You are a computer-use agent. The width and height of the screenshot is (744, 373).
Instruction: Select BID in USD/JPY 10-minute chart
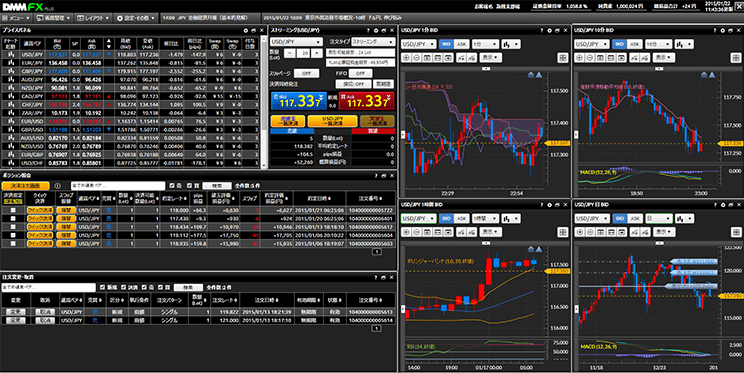[x=619, y=44]
